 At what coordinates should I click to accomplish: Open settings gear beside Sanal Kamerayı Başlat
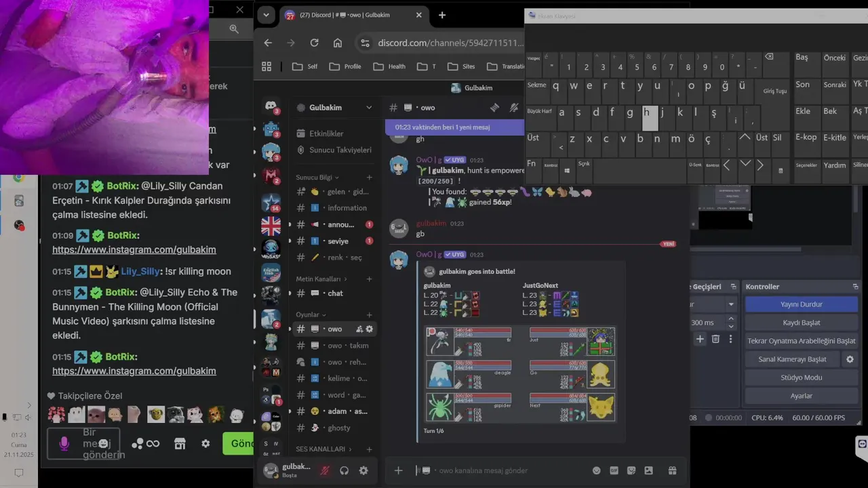[x=850, y=359]
